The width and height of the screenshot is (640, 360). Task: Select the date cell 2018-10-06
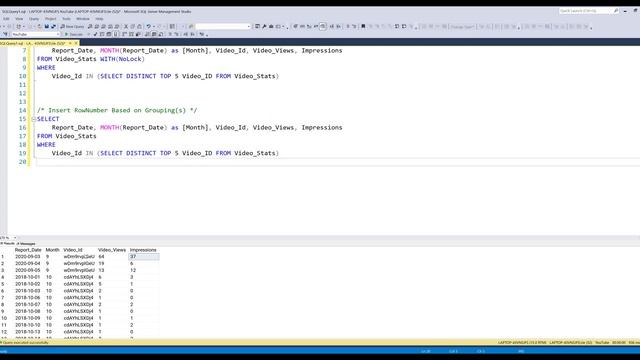click(x=28, y=298)
